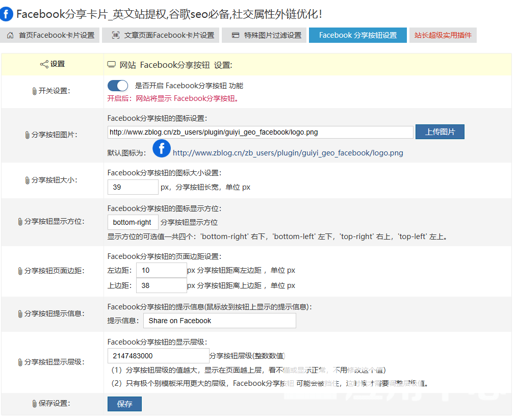
Task: Toggle the Facebook分享按钮 enable switch
Action: (x=118, y=86)
